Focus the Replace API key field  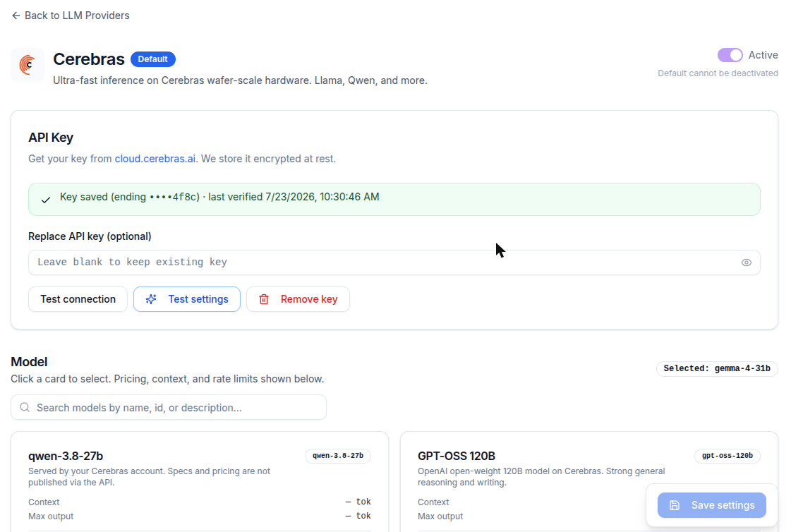click(394, 262)
